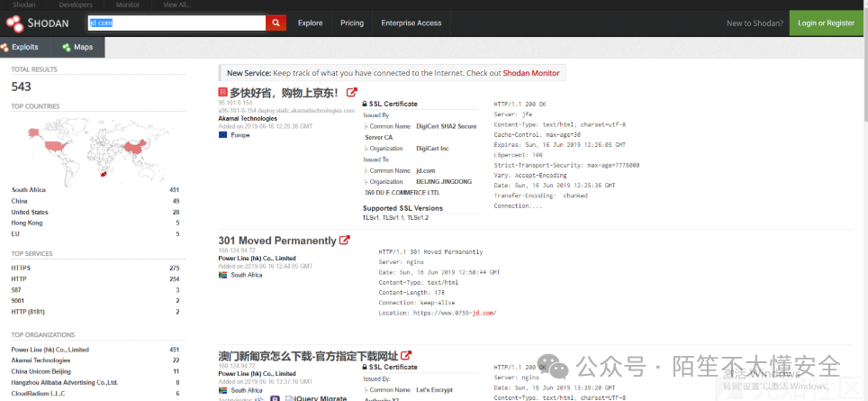Open the 澳门新葡京怎么下载 result title

(308, 356)
